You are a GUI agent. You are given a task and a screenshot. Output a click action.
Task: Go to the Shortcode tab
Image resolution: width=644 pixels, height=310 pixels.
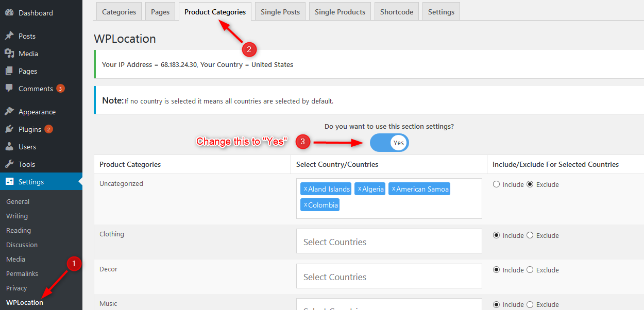pos(397,12)
